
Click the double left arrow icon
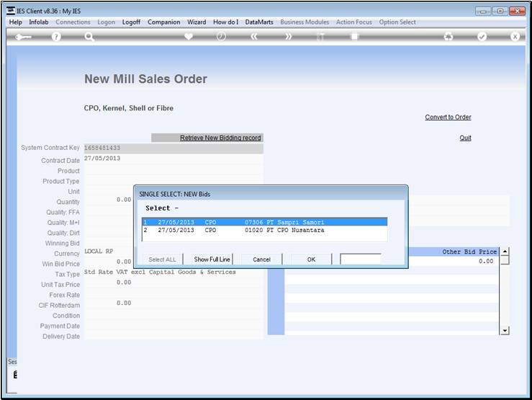coord(254,37)
